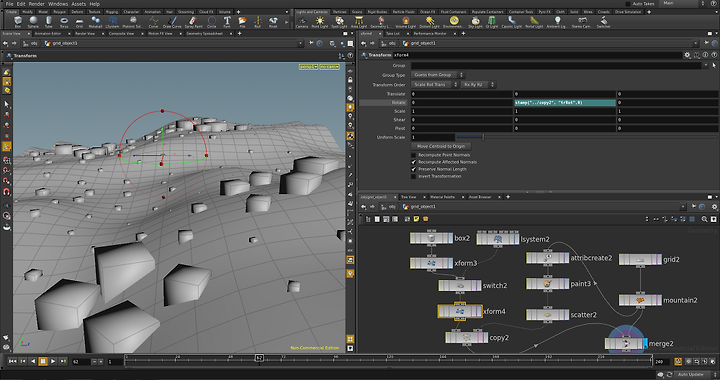Open the File menu
Viewport: 720px width, 380px height.
coord(9,4)
